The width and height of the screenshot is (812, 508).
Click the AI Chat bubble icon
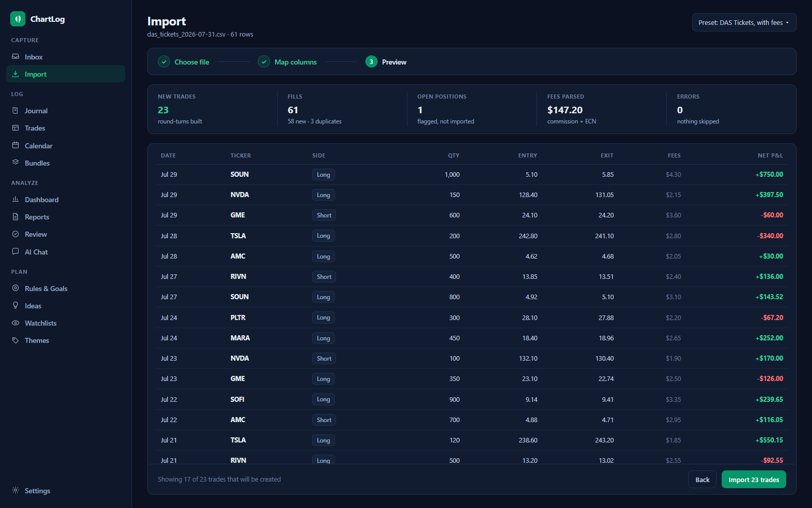[x=16, y=251]
